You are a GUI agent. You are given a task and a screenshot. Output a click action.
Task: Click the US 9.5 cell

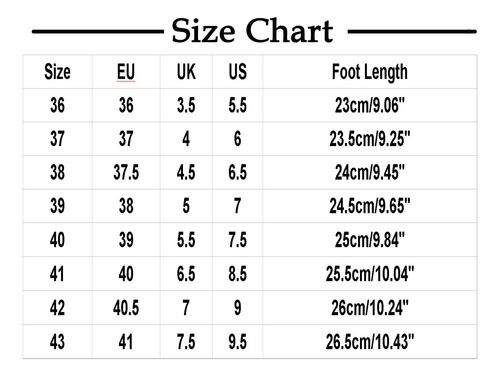coord(238,342)
